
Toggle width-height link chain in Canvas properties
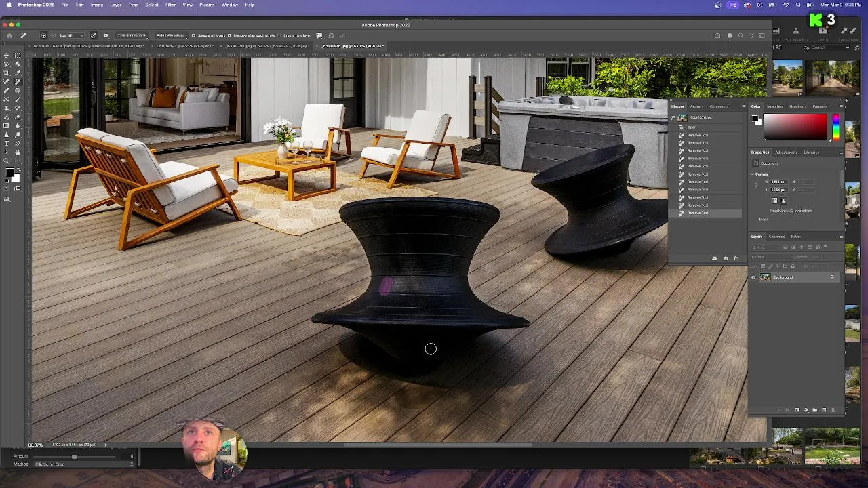click(756, 186)
